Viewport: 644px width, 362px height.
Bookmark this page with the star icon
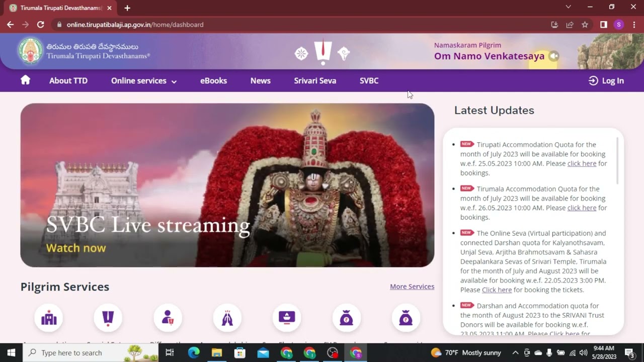click(585, 25)
